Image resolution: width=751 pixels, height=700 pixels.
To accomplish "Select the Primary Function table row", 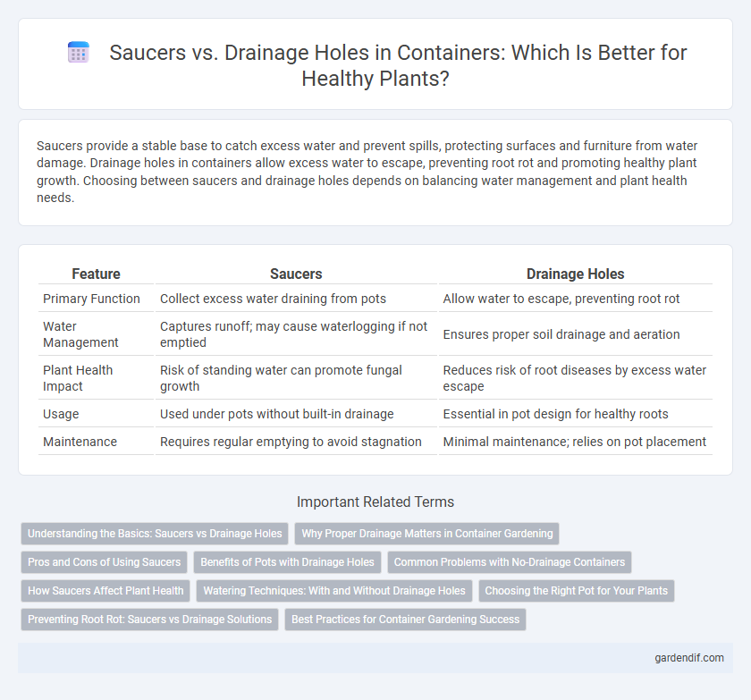I will point(375,299).
